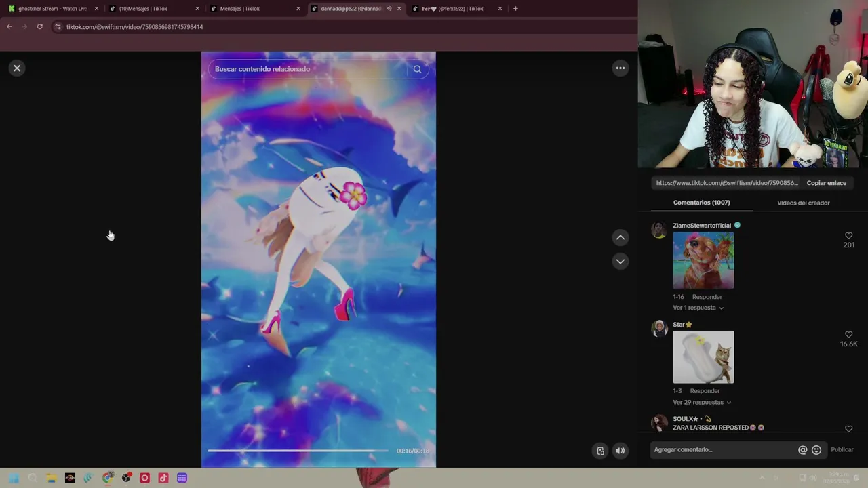Viewport: 868px width, 488px height.
Task: Like SOULX's comment heart
Action: click(x=848, y=429)
